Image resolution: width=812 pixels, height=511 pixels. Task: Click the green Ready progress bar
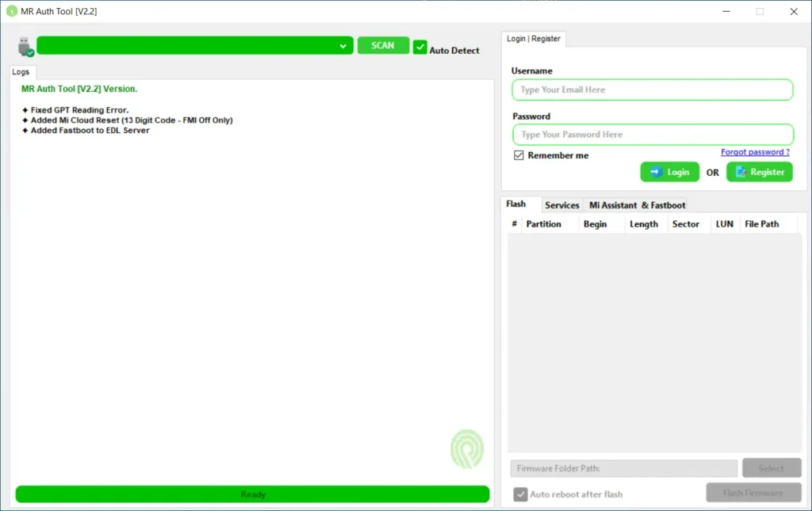point(252,494)
